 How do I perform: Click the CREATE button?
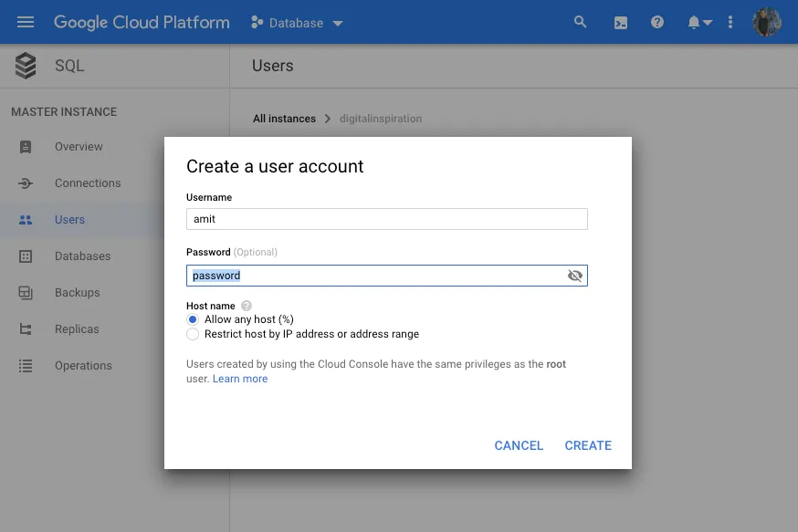[588, 445]
